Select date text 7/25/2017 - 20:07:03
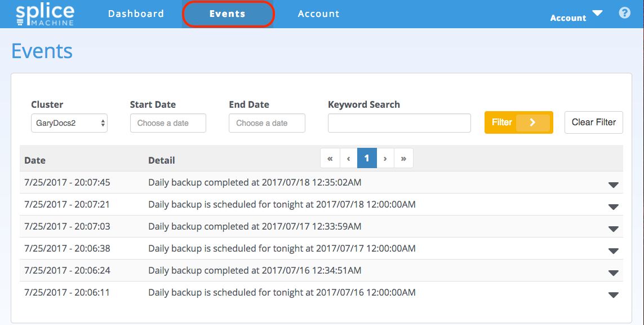 [x=68, y=226]
